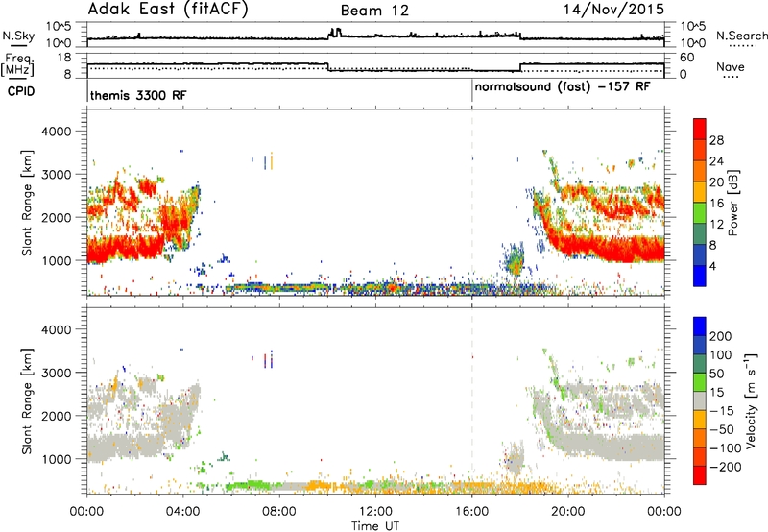Click the 'Nave' legend label
Image resolution: width=768 pixels, height=532 pixels.
click(x=731, y=66)
